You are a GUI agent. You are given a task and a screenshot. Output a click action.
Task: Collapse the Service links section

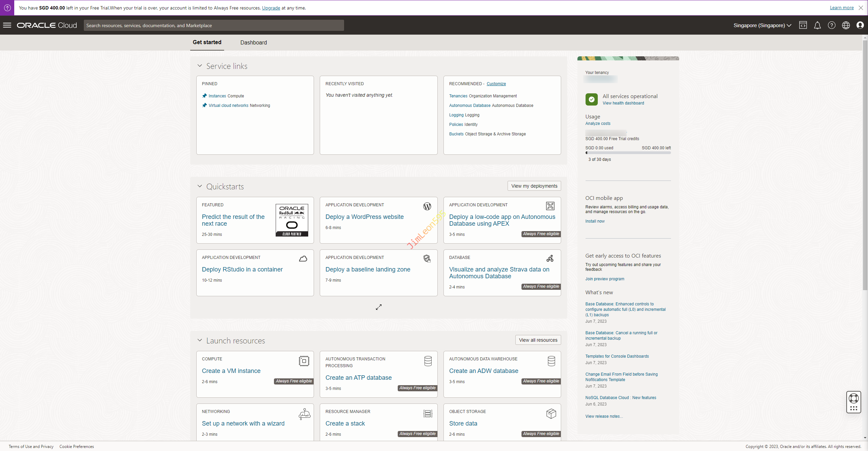[x=200, y=66]
